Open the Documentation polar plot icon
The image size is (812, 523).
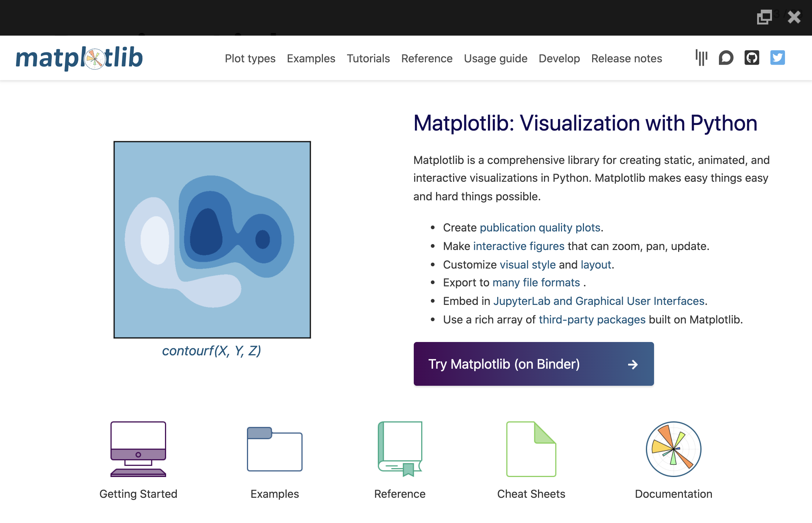coord(674,449)
